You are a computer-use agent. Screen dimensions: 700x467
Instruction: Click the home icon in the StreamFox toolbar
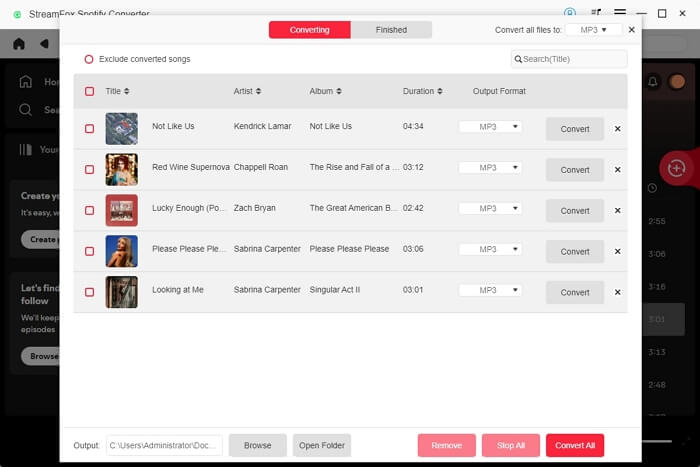[19, 44]
